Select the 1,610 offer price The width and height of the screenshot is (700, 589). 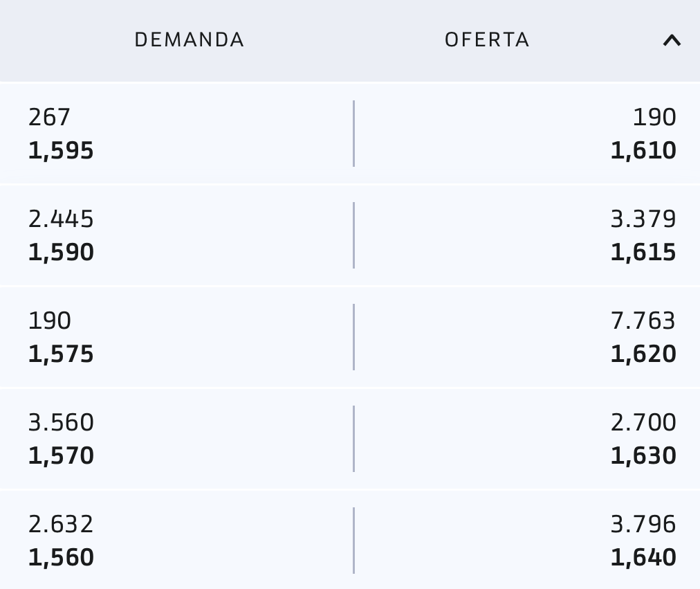pyautogui.click(x=643, y=151)
